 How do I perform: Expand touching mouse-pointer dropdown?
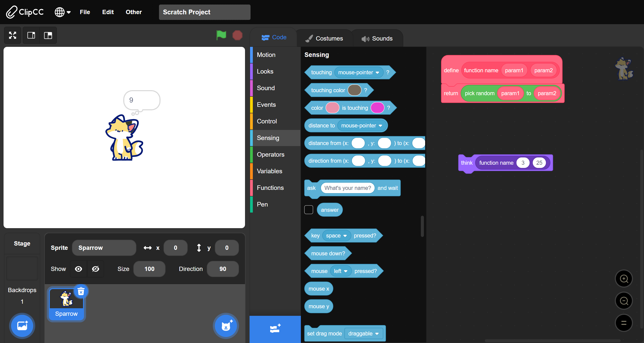[359, 73]
